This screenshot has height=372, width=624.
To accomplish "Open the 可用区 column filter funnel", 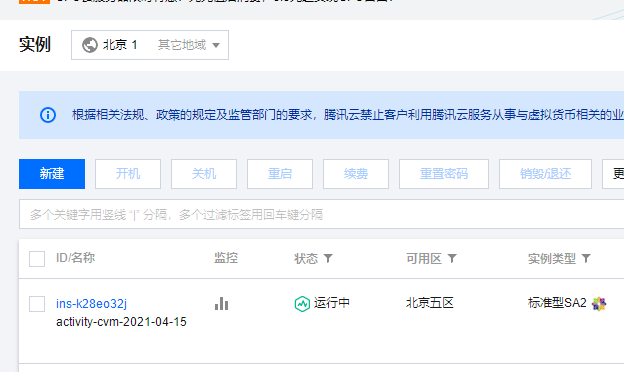I will click(452, 259).
